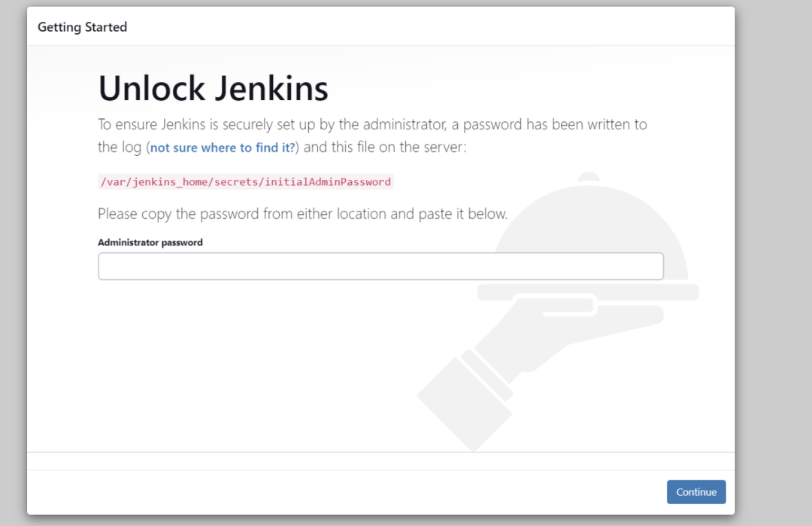Click the "Administrator password" field label
Image resolution: width=812 pixels, height=526 pixels.
[150, 242]
